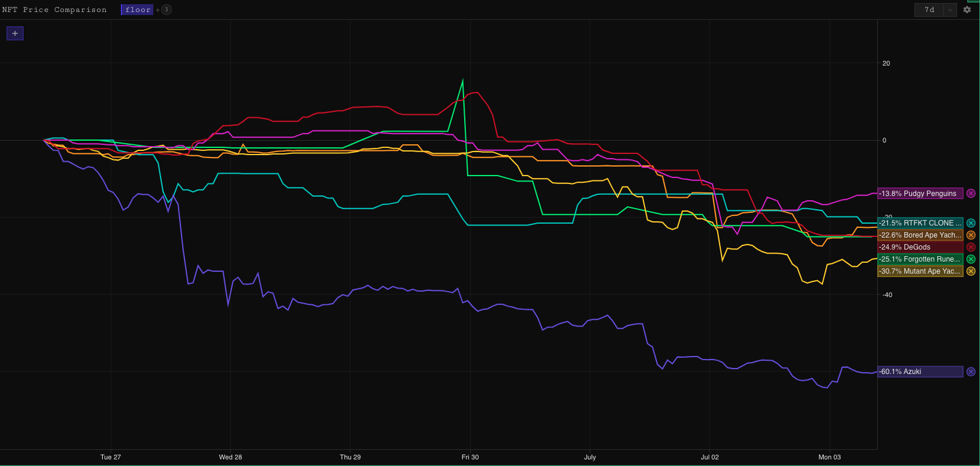This screenshot has height=466, width=980.
Task: Click the 20 value on price axis
Action: coord(886,63)
